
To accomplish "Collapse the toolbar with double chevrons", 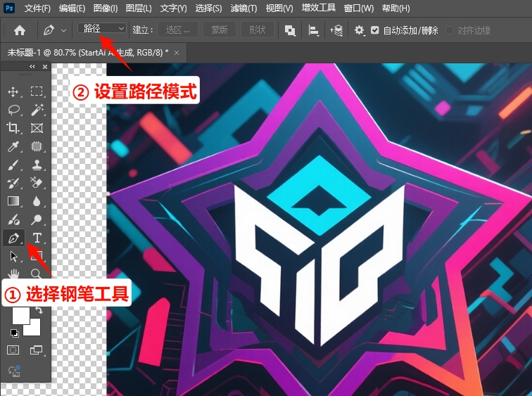I will 32,66.
